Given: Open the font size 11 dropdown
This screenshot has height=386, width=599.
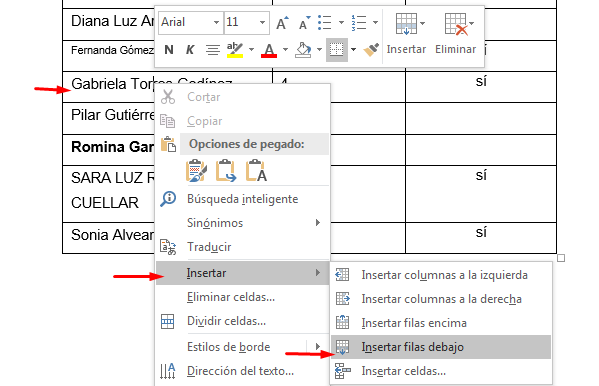Looking at the screenshot, I should point(247,22).
